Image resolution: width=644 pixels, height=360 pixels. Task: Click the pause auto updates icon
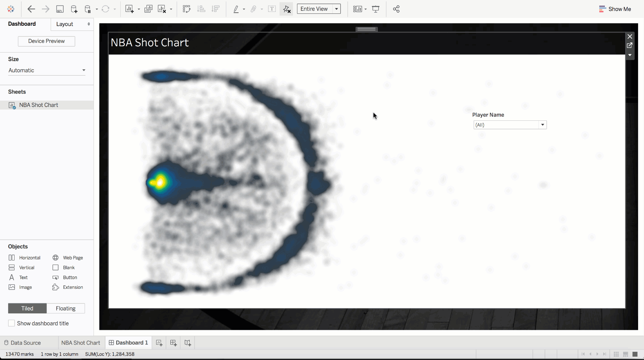(x=88, y=9)
